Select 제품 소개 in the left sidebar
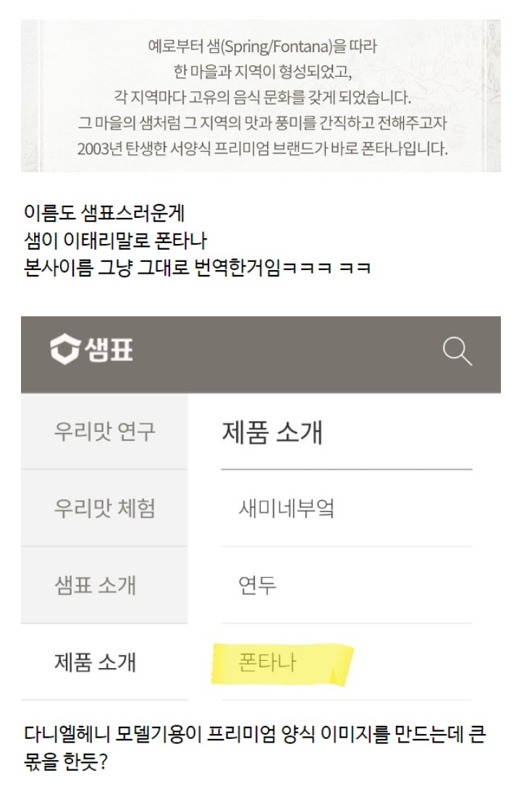Viewport: 532px width, 794px height. tap(104, 662)
